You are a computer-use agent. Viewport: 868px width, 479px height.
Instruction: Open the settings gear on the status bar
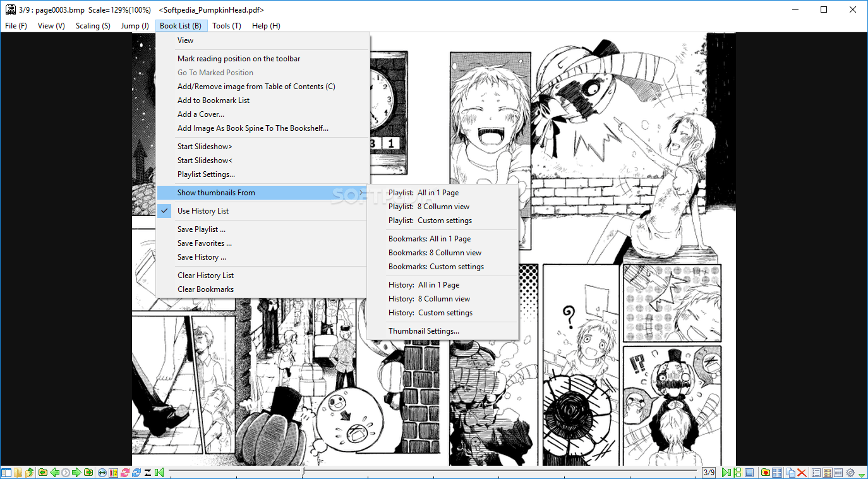pos(850,472)
